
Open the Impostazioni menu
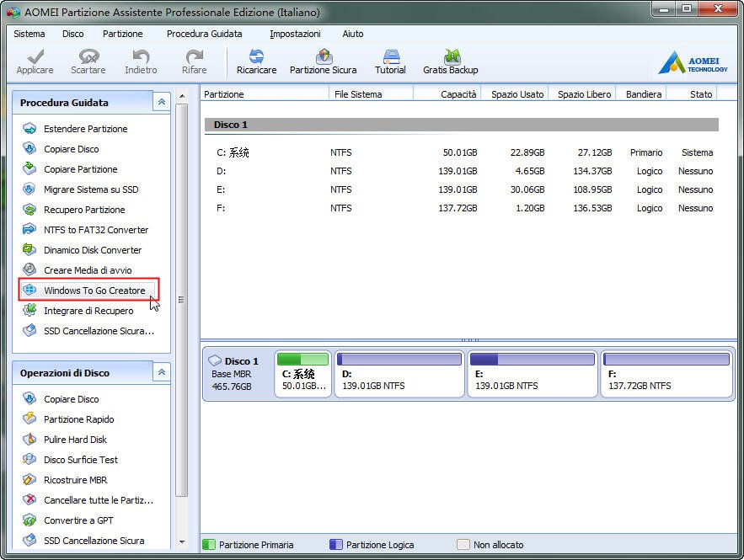(295, 34)
